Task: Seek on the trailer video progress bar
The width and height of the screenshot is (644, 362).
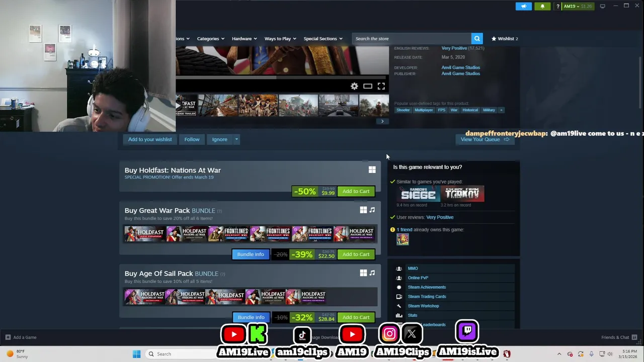Action: point(282,77)
